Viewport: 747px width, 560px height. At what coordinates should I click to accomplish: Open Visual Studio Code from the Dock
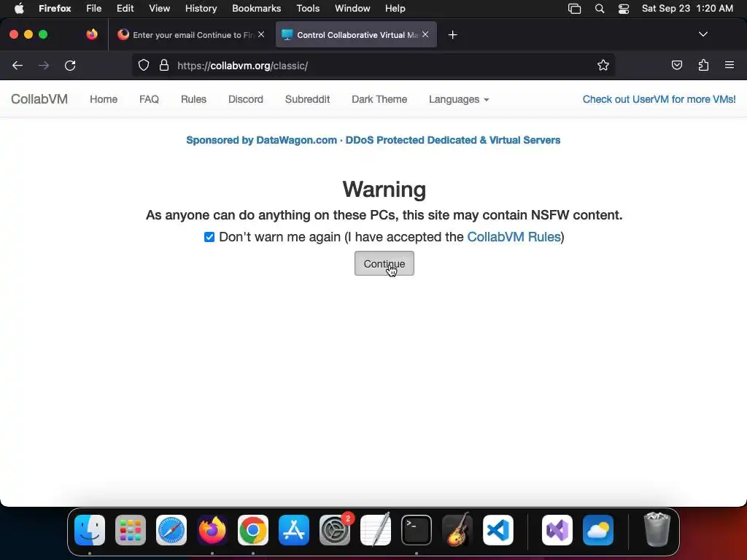(x=498, y=530)
